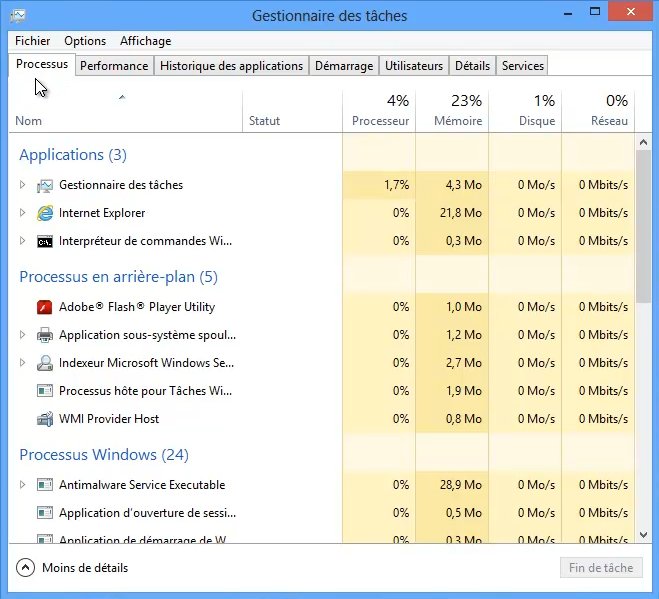The width and height of the screenshot is (659, 599).
Task: Click the Indexeur Microsoft Windows Search icon
Action: 45,363
